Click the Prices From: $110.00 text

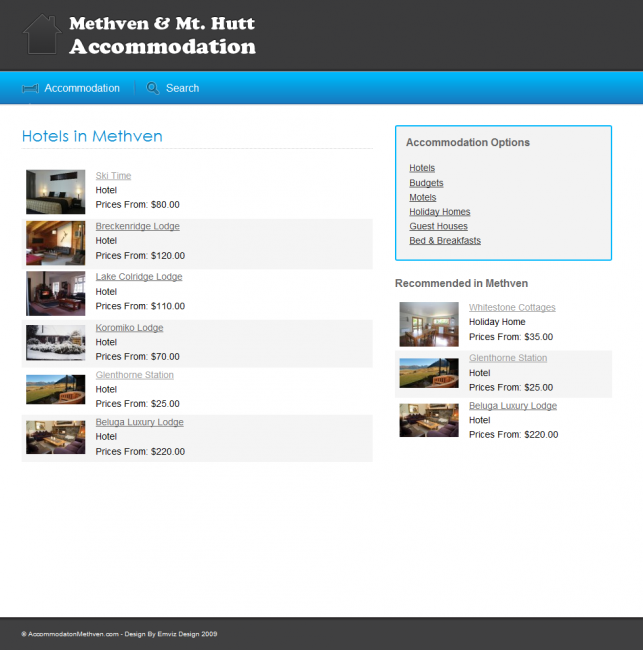coord(140,306)
